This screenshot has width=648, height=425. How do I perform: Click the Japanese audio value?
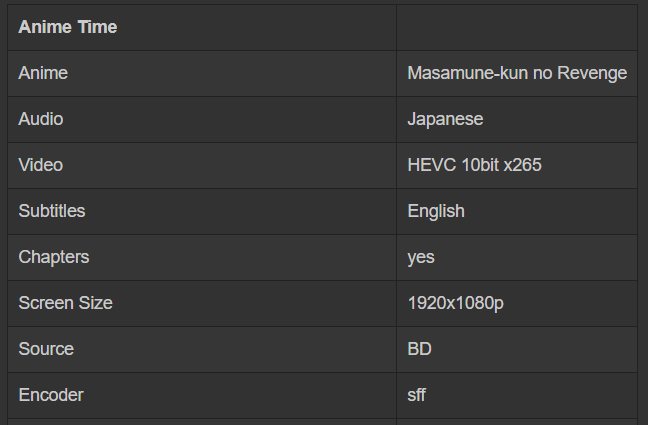point(445,119)
